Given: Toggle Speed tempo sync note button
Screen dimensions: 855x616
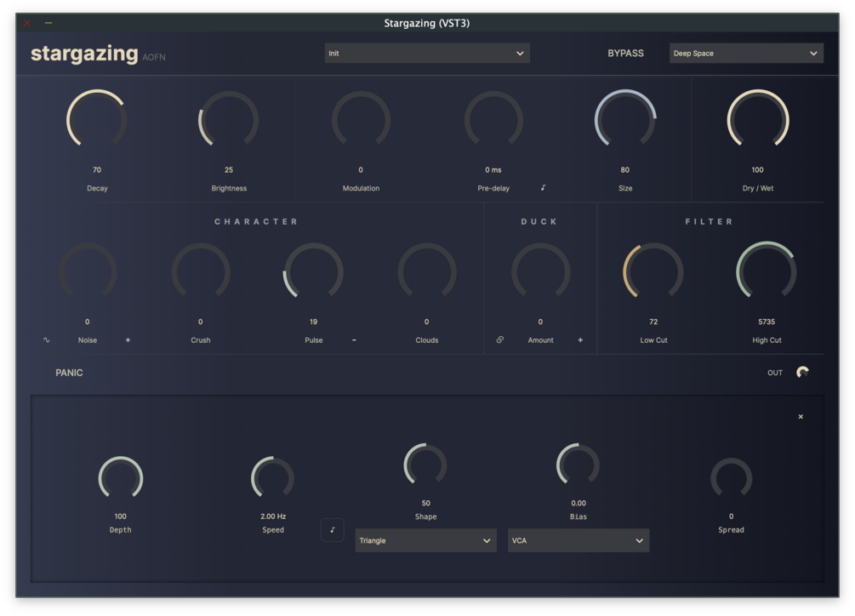Looking at the screenshot, I should click(x=332, y=529).
